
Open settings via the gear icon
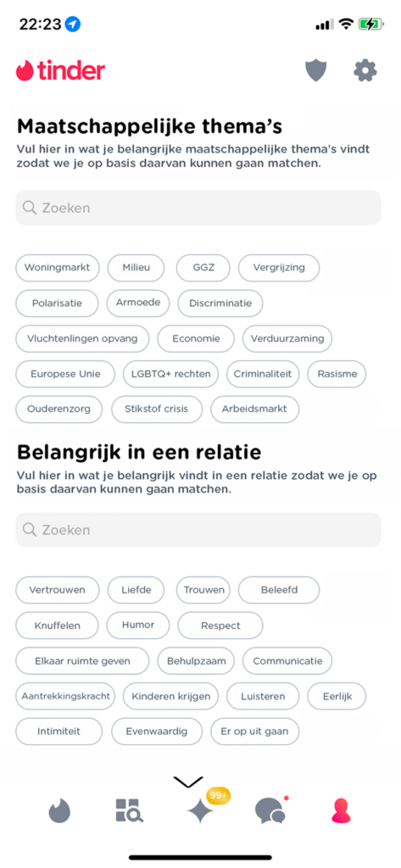365,70
